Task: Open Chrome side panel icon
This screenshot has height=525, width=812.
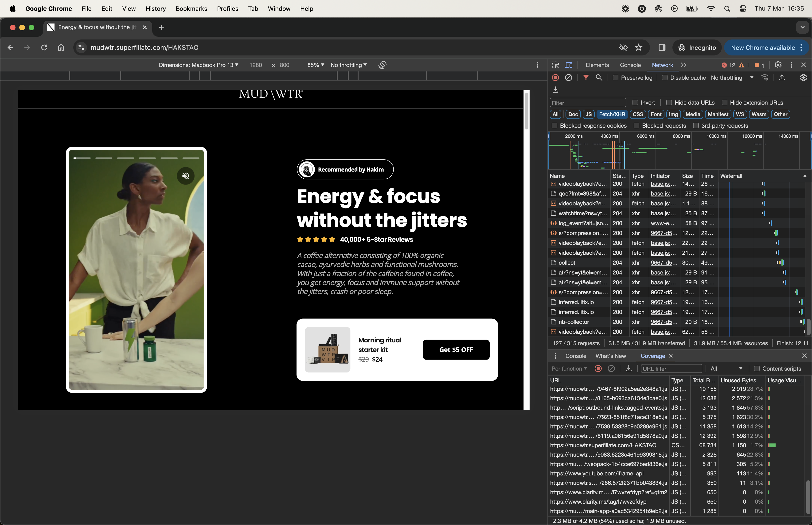Action: [x=662, y=47]
